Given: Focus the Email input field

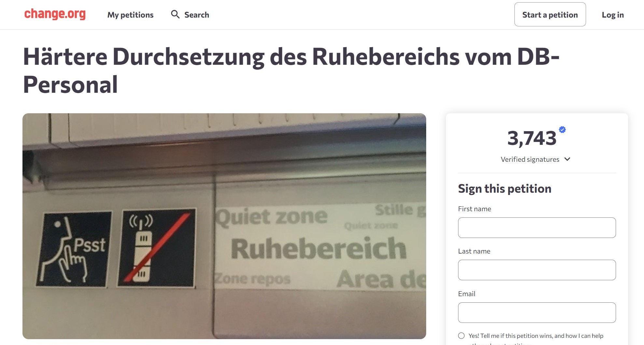Looking at the screenshot, I should (x=537, y=312).
